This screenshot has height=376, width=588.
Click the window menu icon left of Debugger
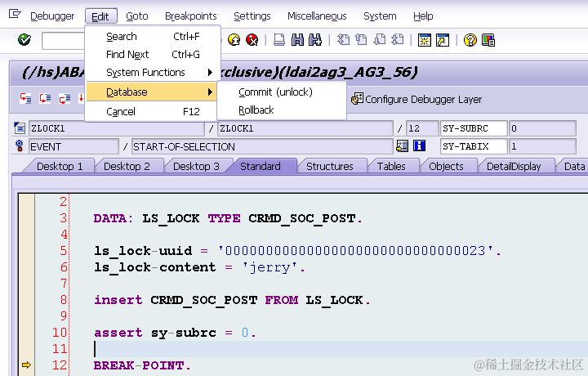(15, 14)
